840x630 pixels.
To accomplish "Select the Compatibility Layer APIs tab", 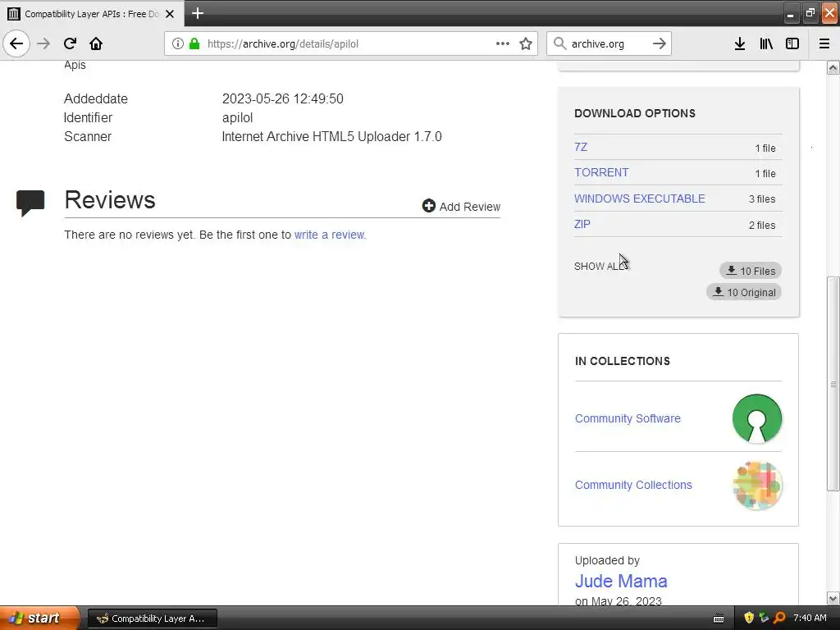I will (x=92, y=14).
